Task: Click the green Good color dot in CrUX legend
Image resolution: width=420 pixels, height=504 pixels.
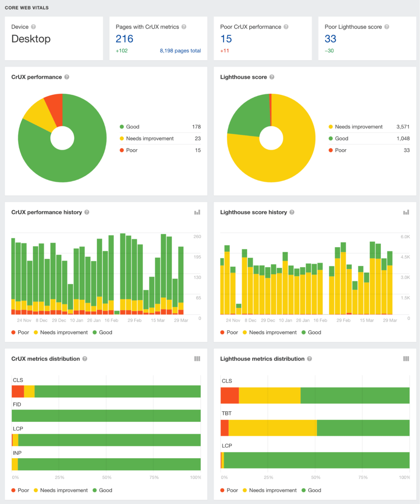Action: click(122, 127)
